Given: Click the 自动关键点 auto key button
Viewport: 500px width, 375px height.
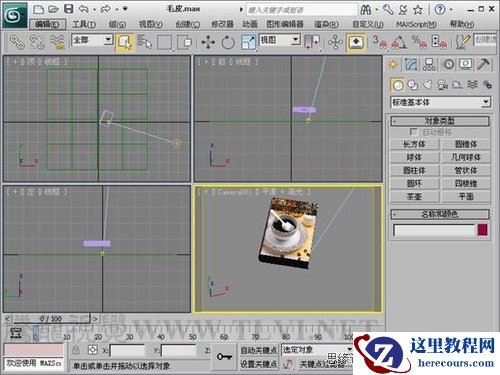Looking at the screenshot, I should click(259, 350).
